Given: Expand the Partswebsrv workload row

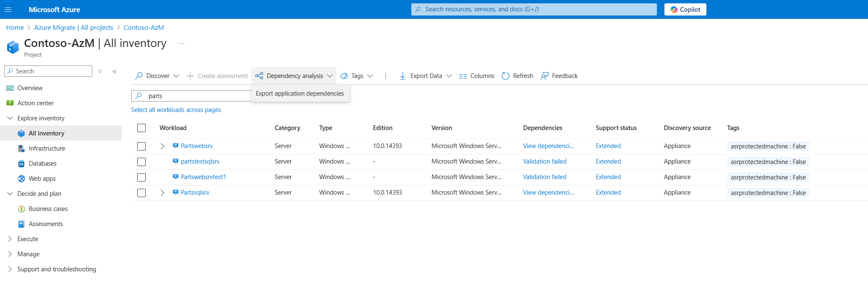Looking at the screenshot, I should [x=162, y=146].
